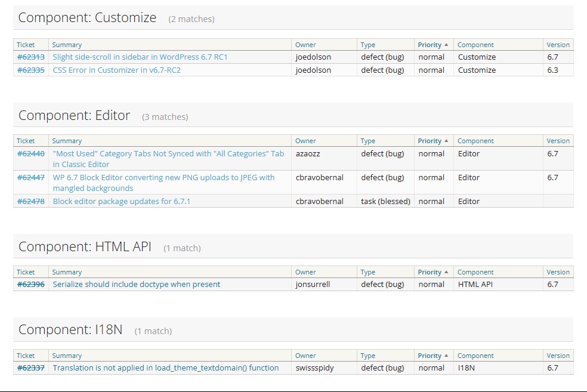Viewport: 587px width, 392px height.
Task: Click 'Serialize should include doctype' summary
Action: tap(136, 285)
